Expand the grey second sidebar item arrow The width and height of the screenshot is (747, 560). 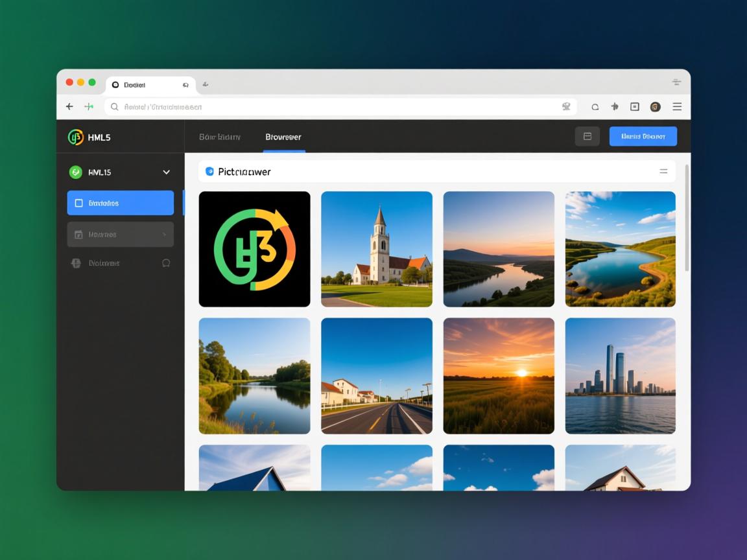coord(164,235)
